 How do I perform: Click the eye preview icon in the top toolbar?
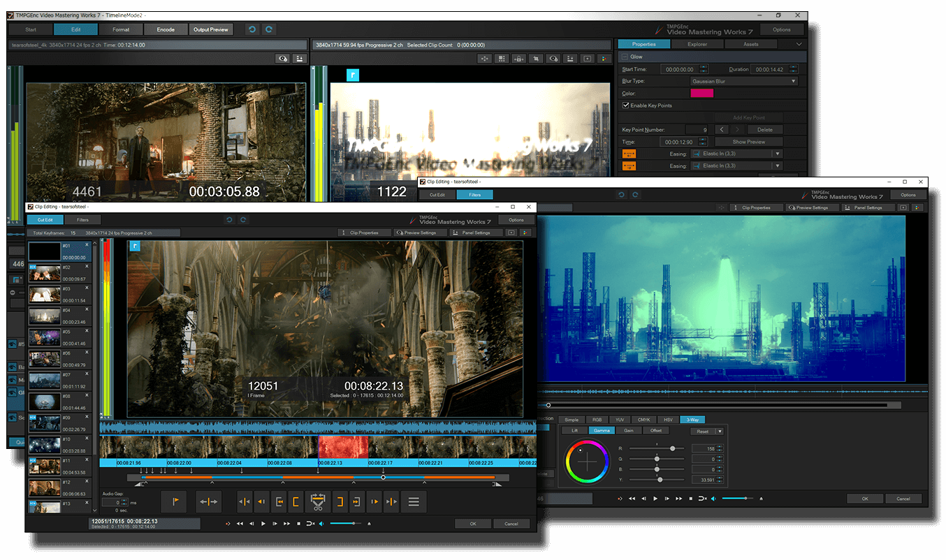tap(553, 58)
